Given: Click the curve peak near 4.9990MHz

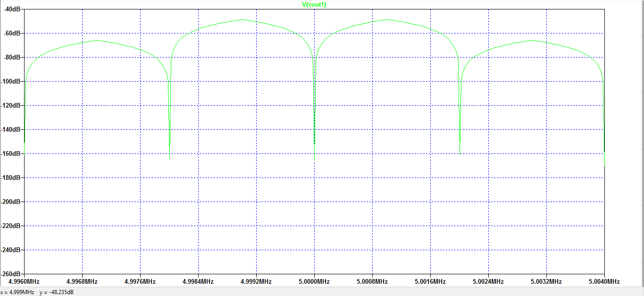Looking at the screenshot, I should click(x=242, y=20).
